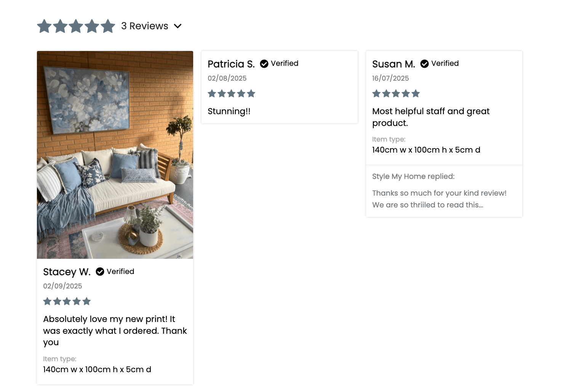Viewport: 563px width, 392px height.
Task: Click 'Style My Home replied:' heading
Action: [413, 176]
